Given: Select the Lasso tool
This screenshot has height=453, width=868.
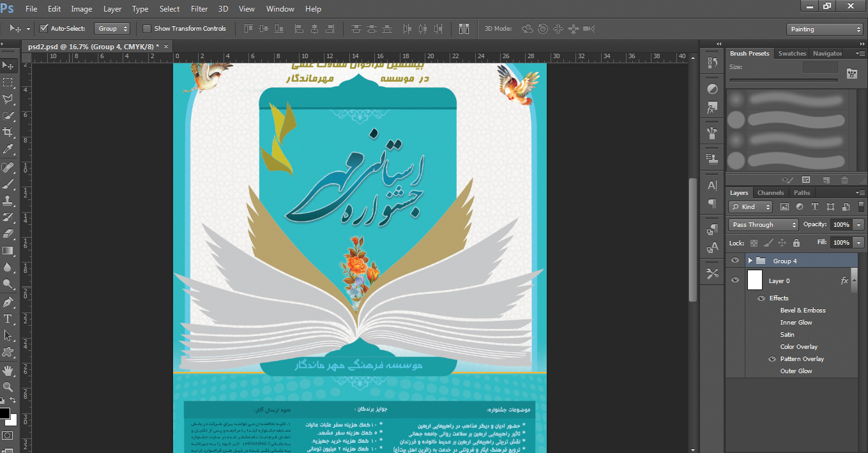Looking at the screenshot, I should tap(8, 99).
